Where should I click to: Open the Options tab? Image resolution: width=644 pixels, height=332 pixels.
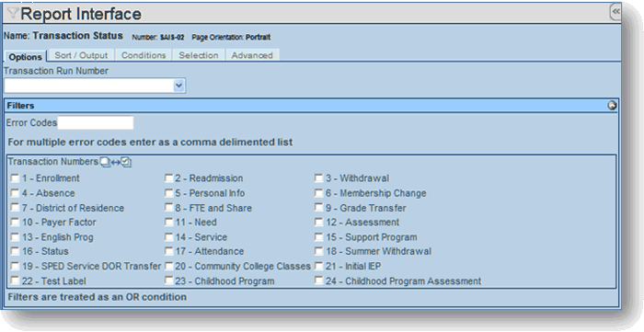[x=26, y=57]
